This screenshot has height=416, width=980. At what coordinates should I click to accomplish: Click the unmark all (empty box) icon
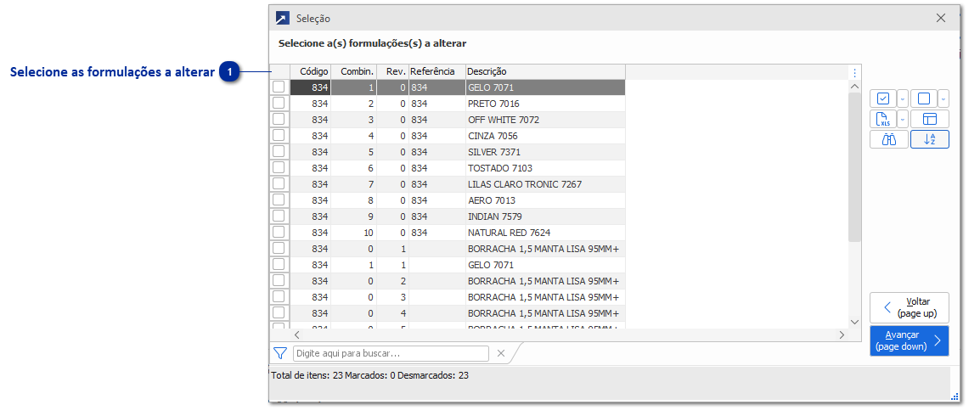point(924,98)
